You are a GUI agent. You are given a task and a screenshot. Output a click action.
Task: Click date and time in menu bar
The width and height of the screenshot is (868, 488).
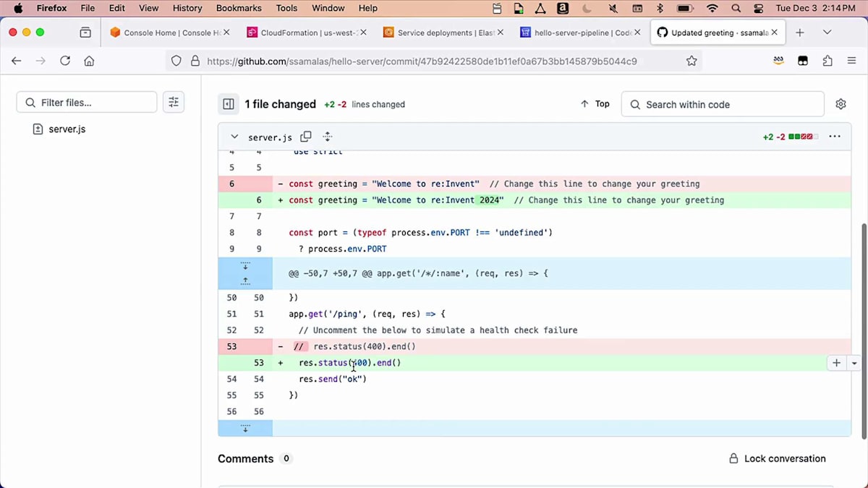pos(816,8)
